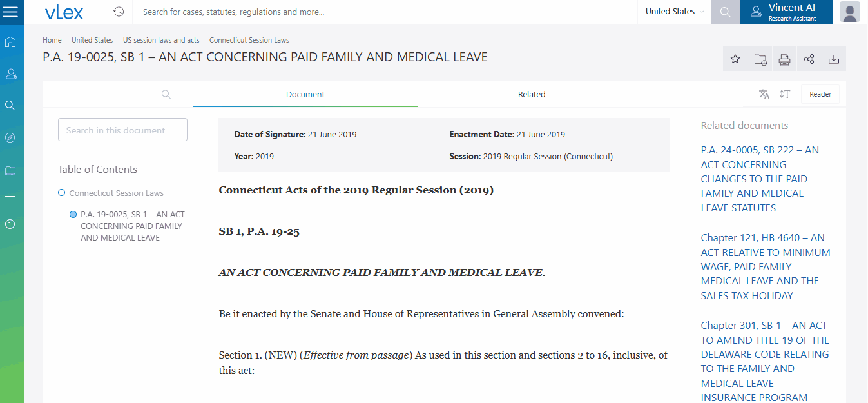Adjust text size with the font icon
The height and width of the screenshot is (403, 868).
[784, 94]
